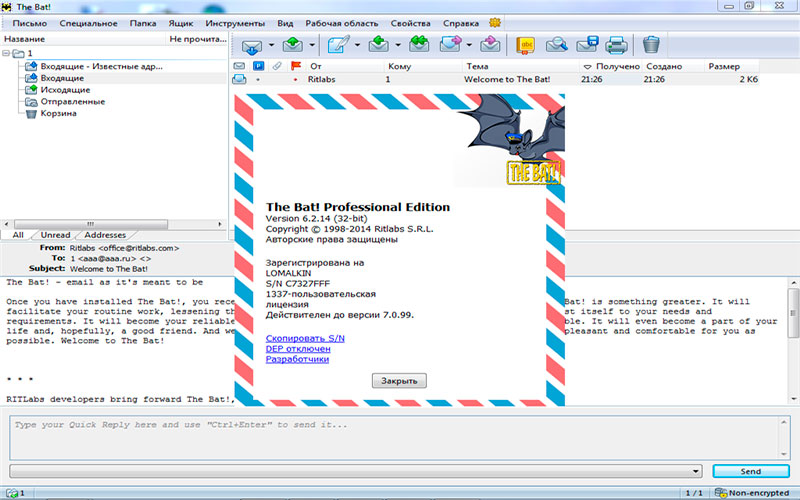Open dropdown arrow next to Send queued mail

pyautogui.click(x=312, y=45)
